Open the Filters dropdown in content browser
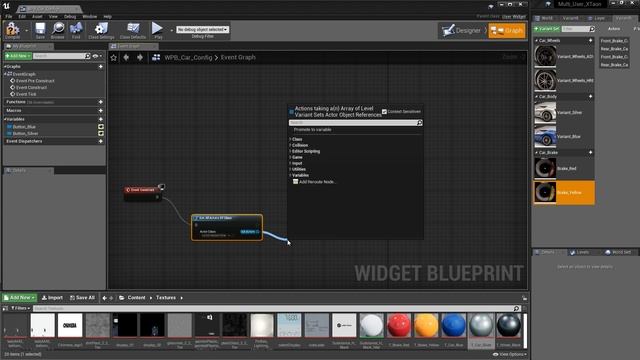This screenshot has height=360, width=640. [x=20, y=308]
